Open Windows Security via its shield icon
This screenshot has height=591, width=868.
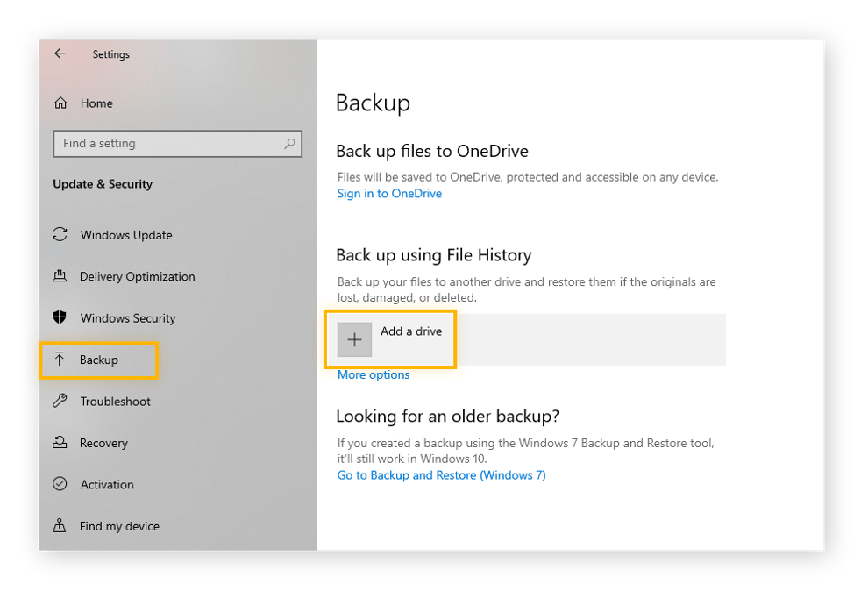click(x=60, y=318)
